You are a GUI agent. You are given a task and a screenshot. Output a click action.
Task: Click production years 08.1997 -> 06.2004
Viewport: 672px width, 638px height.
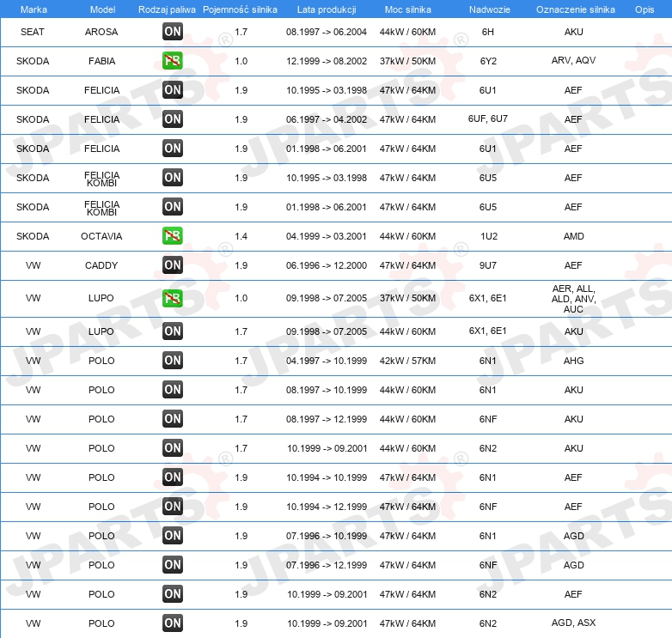327,32
